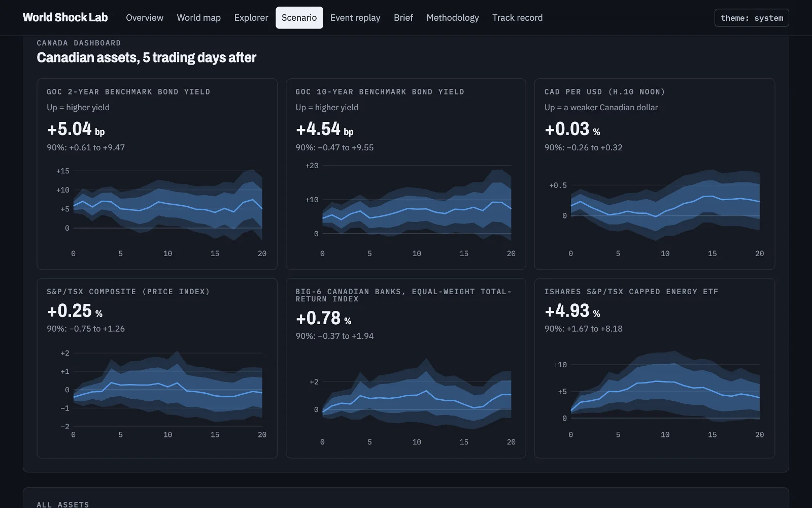
Task: Click the +5.04 bp value
Action: (x=76, y=129)
